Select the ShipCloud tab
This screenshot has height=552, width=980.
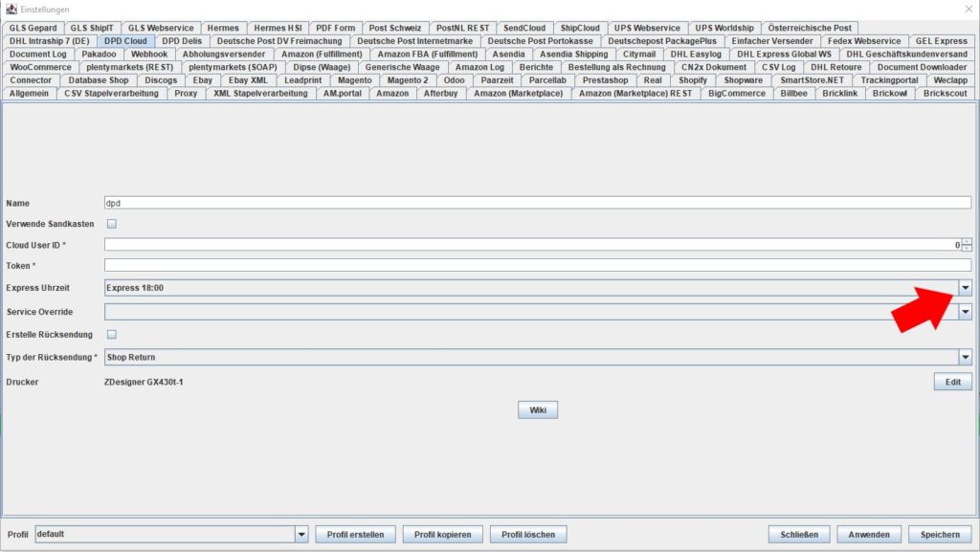tap(580, 28)
